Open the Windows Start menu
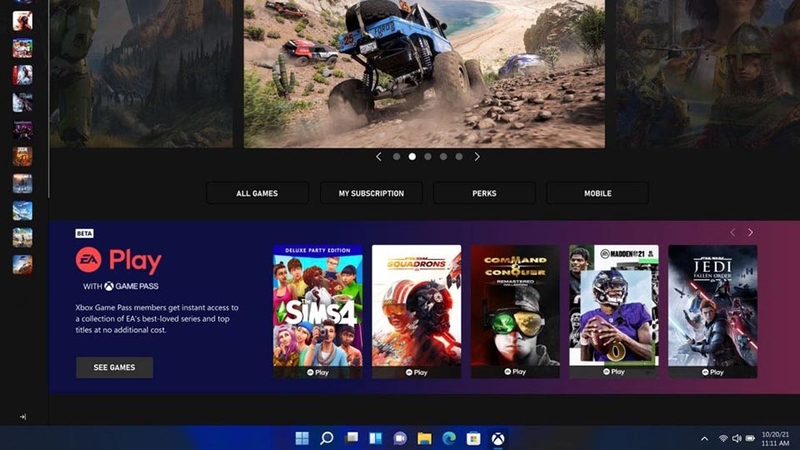Image resolution: width=800 pixels, height=450 pixels. point(302,438)
